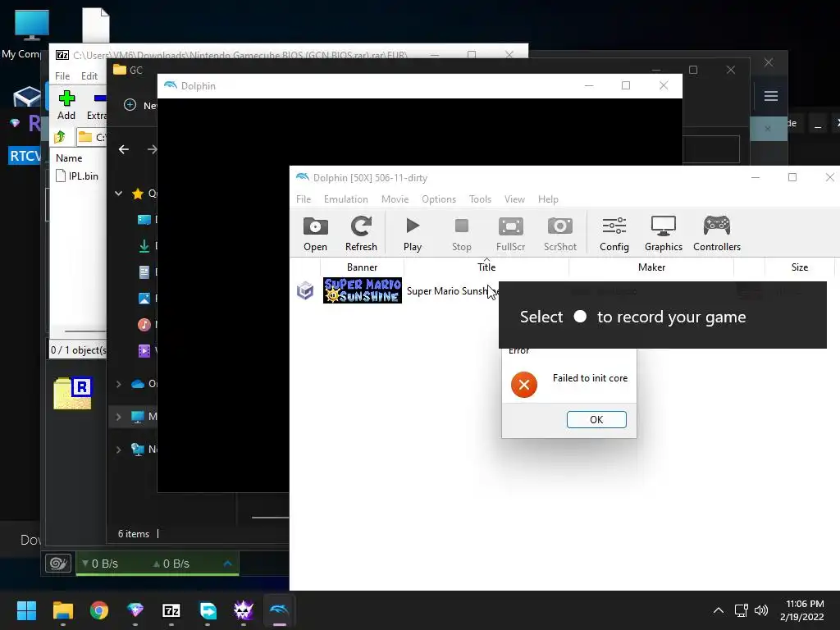Switch to Dolphin taskbar icon
Viewport: 840px width, 630px height.
point(280,610)
